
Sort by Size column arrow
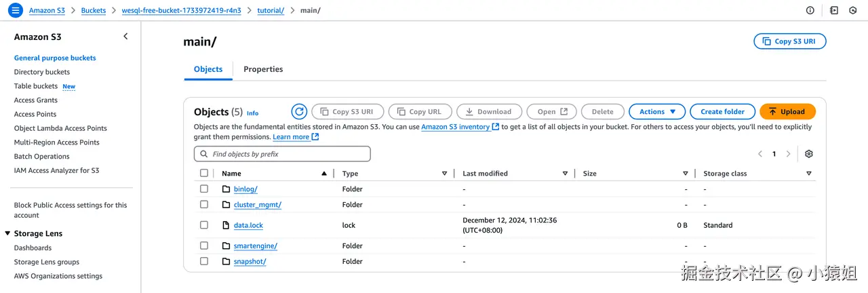[686, 174]
